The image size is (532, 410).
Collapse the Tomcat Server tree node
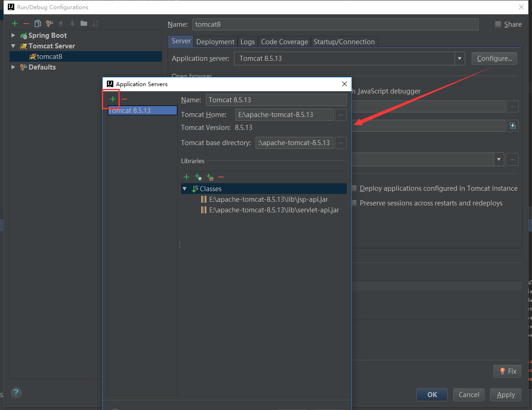click(13, 46)
